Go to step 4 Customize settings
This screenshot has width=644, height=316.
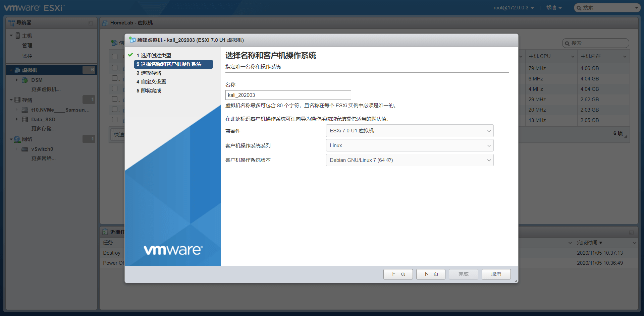(151, 82)
